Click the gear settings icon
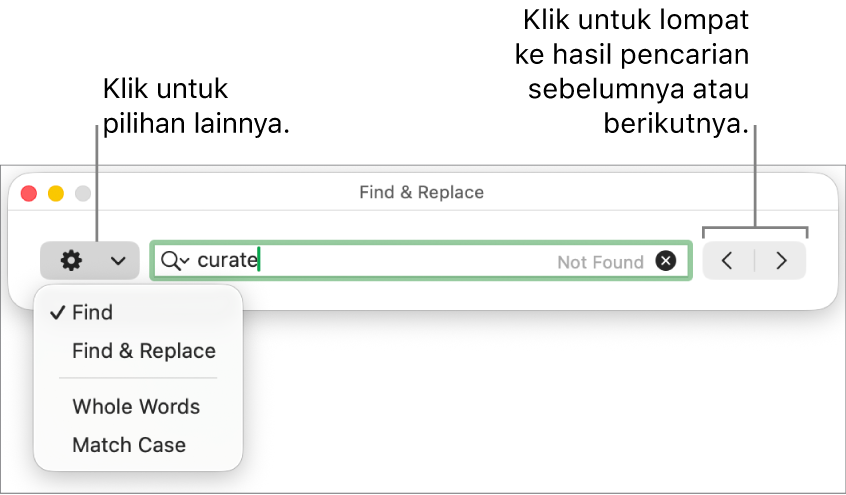The width and height of the screenshot is (846, 495). pos(71,261)
